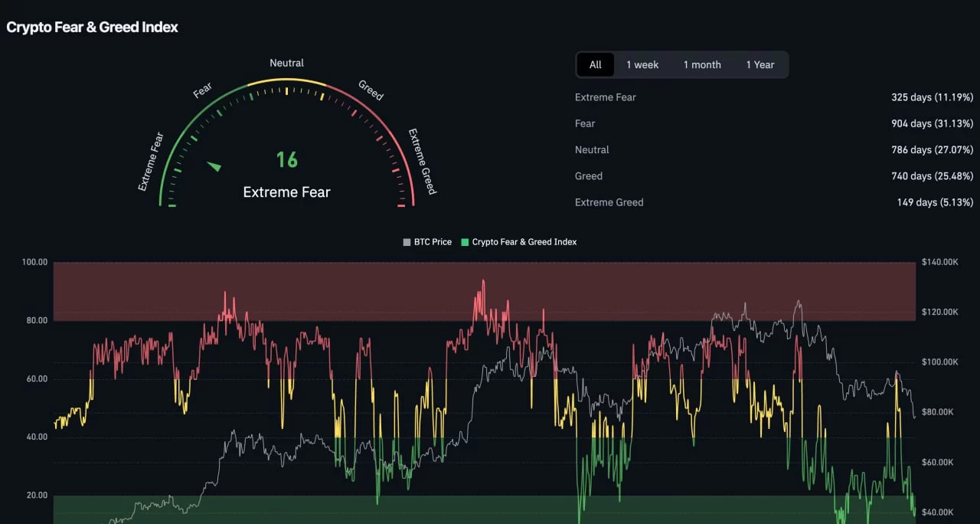Click the 100.00 index axis label

[35, 262]
